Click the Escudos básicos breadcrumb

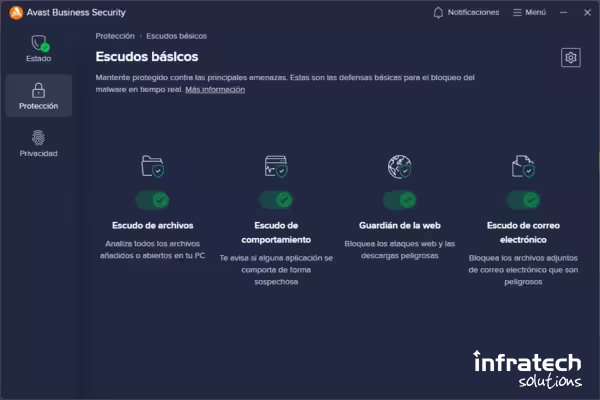[176, 36]
